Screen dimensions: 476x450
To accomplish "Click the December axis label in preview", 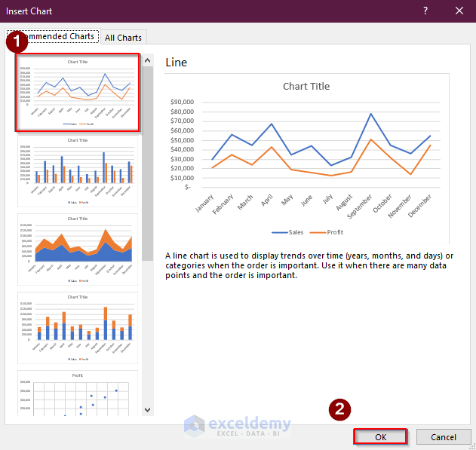I will pos(419,206).
